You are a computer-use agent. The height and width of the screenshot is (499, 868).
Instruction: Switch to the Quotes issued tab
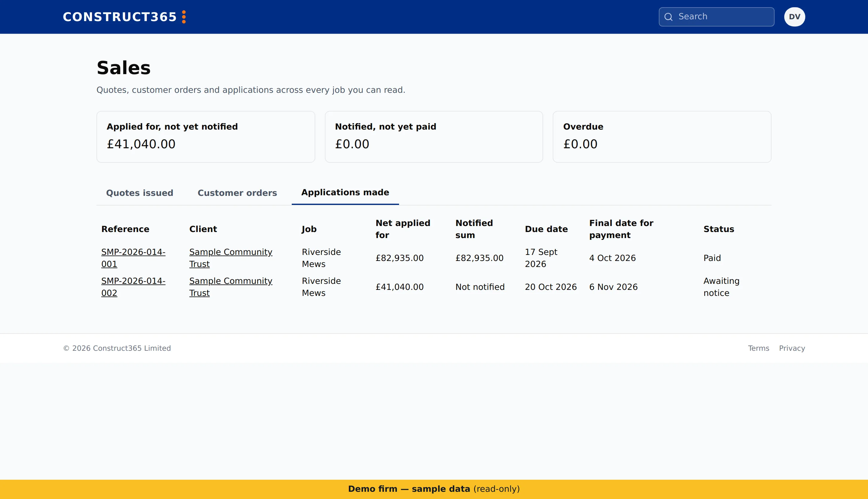click(140, 193)
